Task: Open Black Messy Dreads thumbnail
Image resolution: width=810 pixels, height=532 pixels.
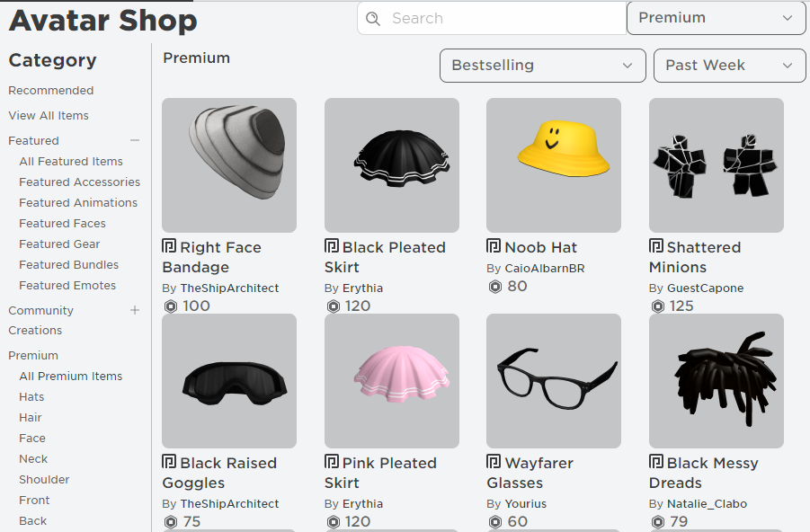Action: pos(717,381)
